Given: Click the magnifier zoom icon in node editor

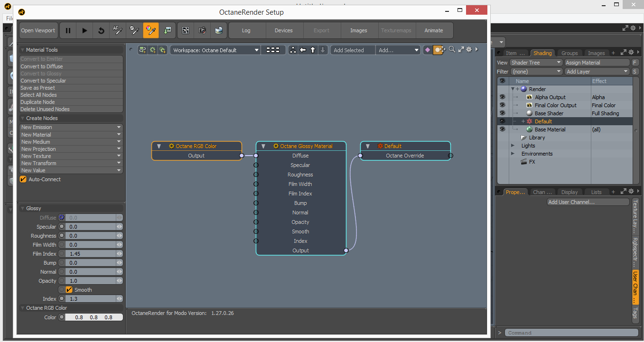Looking at the screenshot, I should [452, 49].
